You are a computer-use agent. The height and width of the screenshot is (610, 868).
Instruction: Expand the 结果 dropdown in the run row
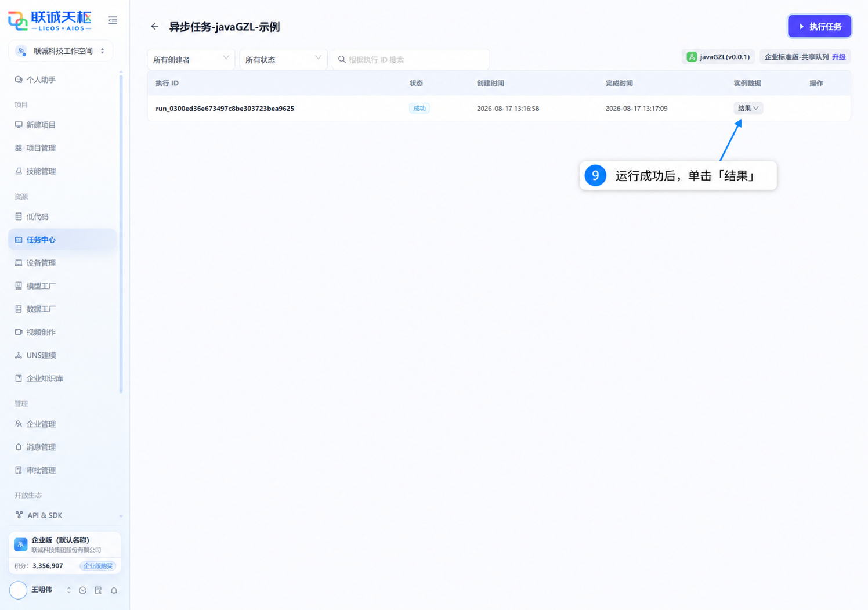[x=748, y=109]
